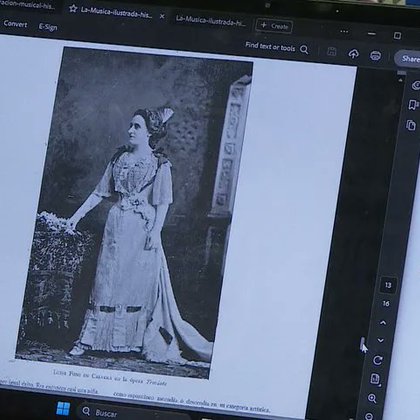Viewport: 420px width, 420px height.
Task: Save the document with floppy icon
Action: [x=331, y=52]
